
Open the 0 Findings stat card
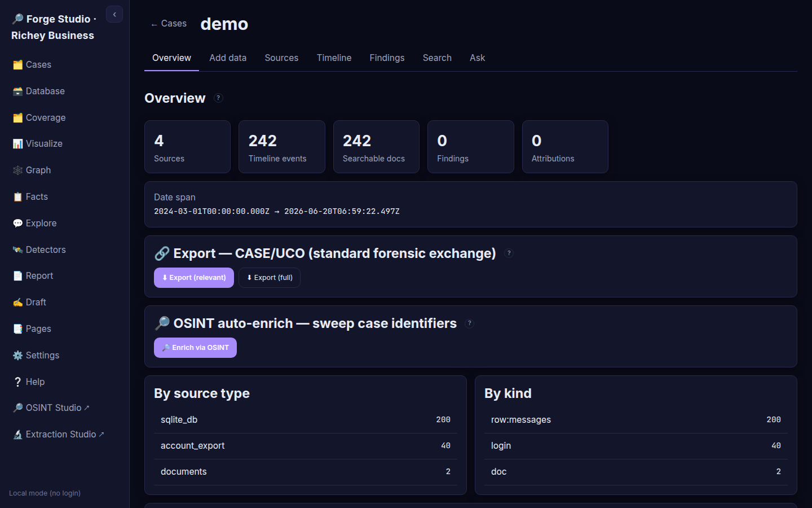[x=471, y=147]
